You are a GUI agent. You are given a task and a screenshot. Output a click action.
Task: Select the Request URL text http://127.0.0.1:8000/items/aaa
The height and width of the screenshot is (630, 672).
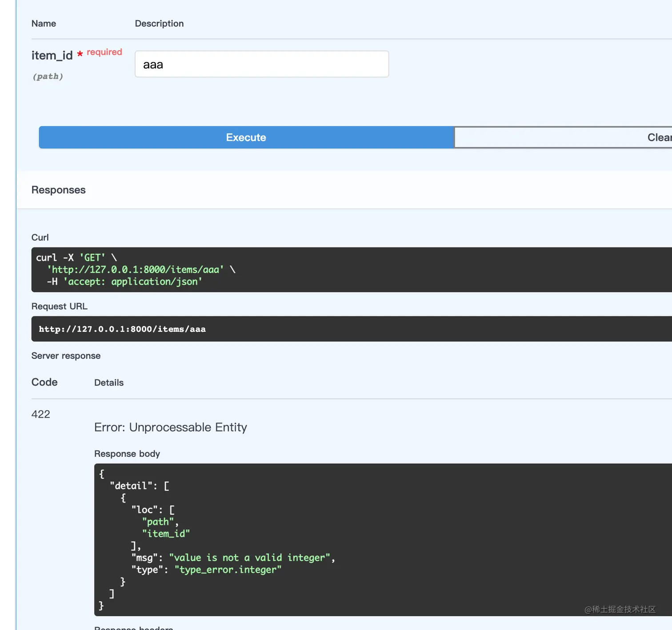tap(122, 329)
